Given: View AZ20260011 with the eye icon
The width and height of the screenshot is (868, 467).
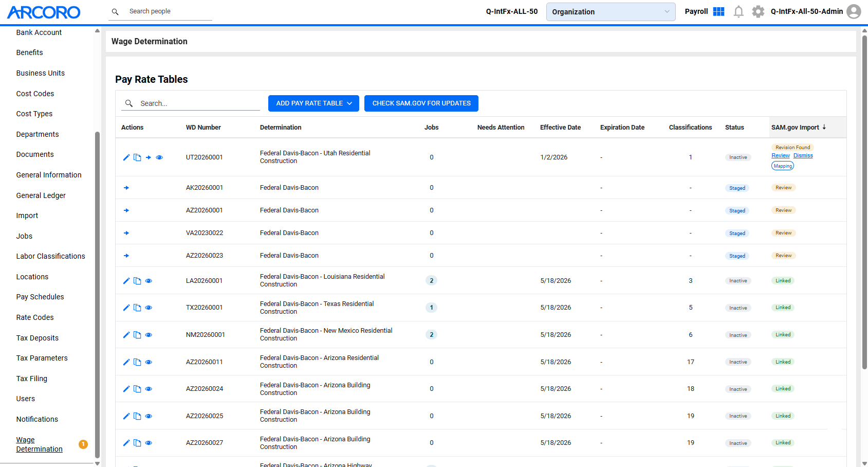Looking at the screenshot, I should pyautogui.click(x=149, y=362).
